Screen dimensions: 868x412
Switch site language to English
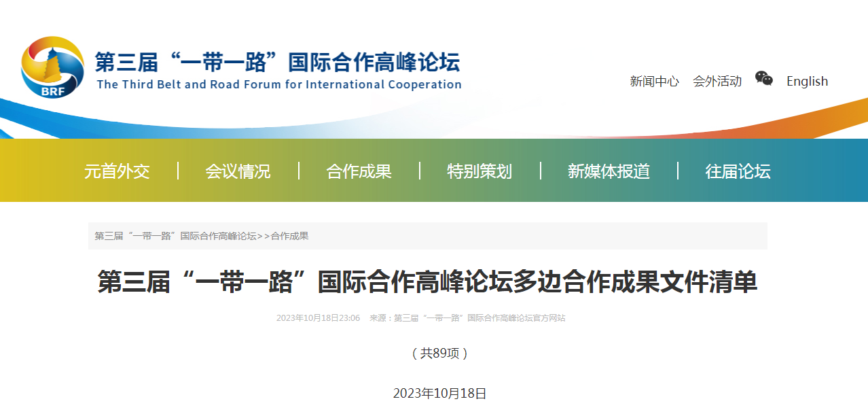(807, 82)
